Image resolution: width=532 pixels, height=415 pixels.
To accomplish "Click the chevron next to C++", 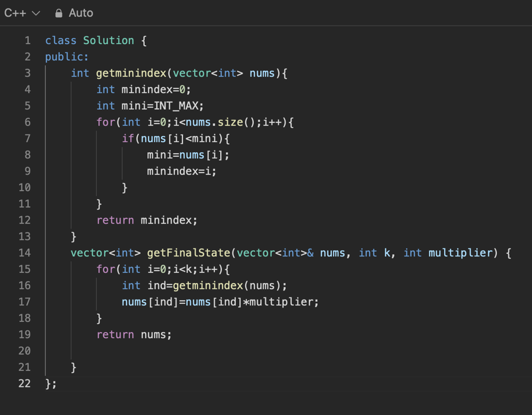I will point(36,13).
